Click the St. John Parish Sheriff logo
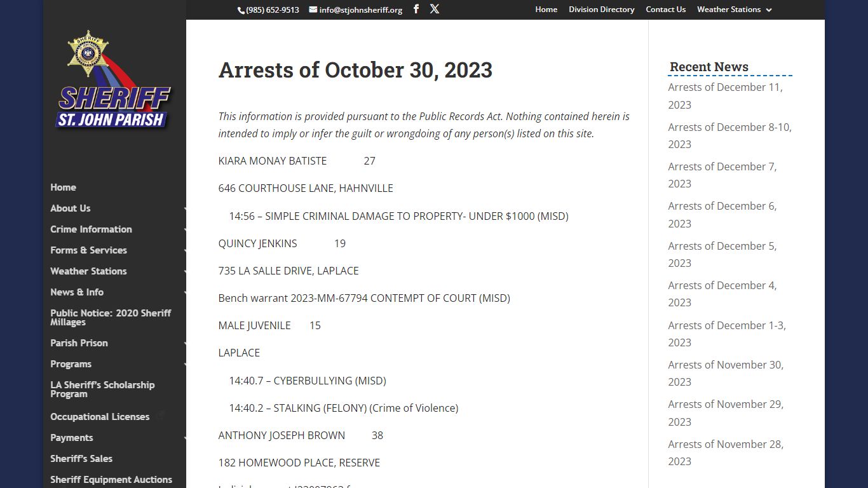The width and height of the screenshot is (868, 488). click(114, 81)
